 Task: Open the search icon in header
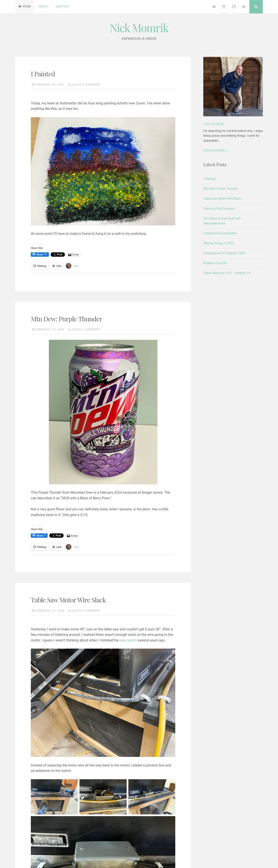(x=256, y=7)
